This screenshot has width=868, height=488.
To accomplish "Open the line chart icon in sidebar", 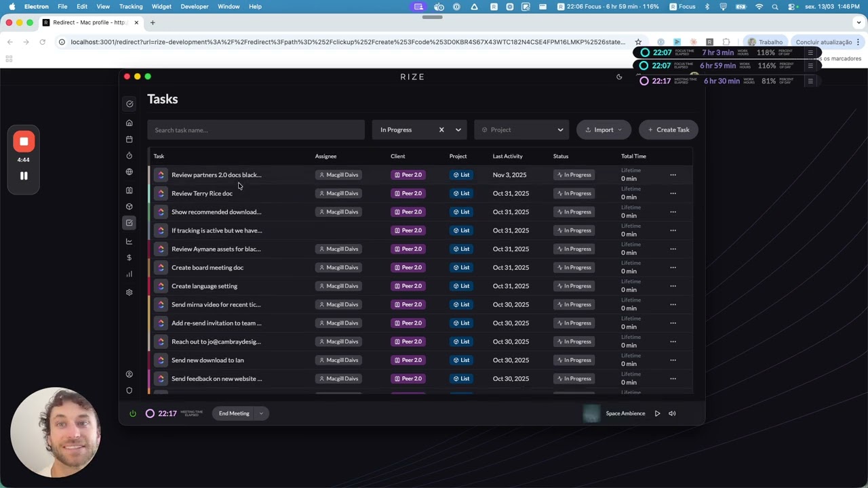I will tap(129, 241).
